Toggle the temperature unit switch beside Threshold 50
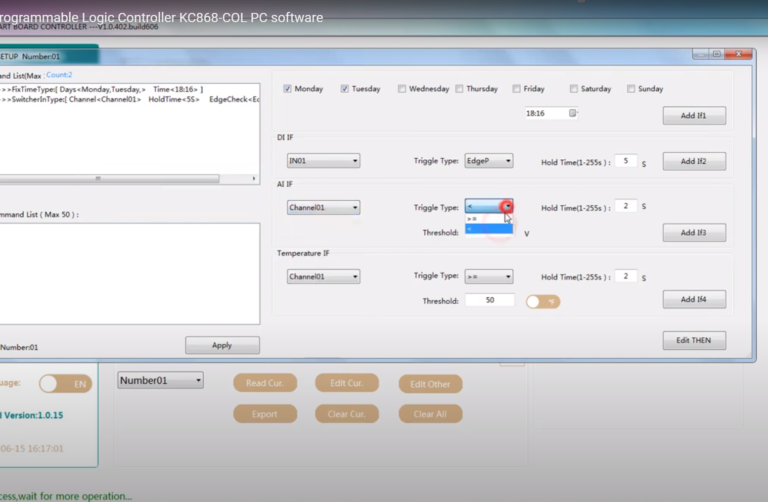This screenshot has height=502, width=768. pyautogui.click(x=543, y=300)
